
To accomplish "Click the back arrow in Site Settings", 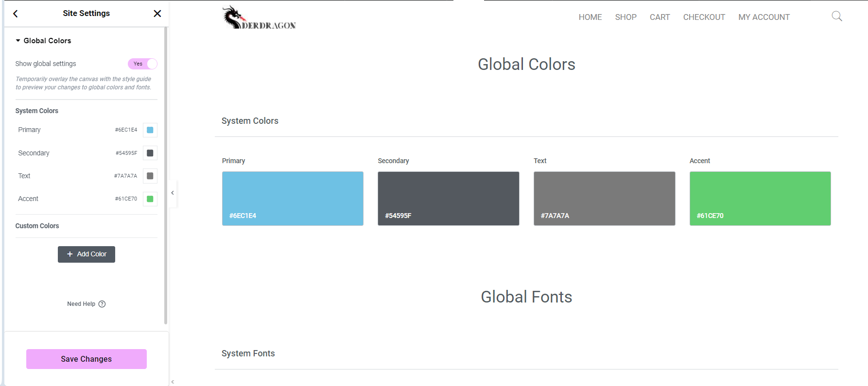I will [x=16, y=14].
